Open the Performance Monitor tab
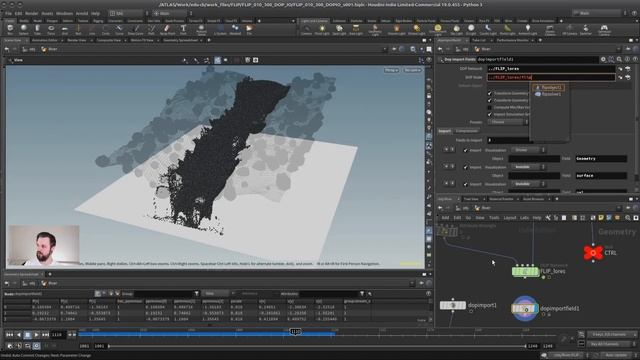 pos(512,40)
